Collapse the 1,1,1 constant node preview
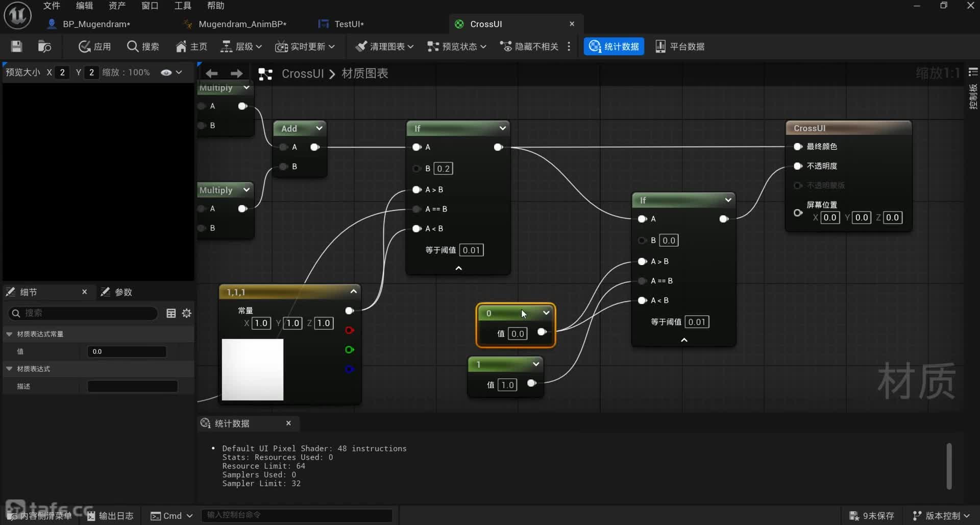This screenshot has width=980, height=525. point(353,292)
